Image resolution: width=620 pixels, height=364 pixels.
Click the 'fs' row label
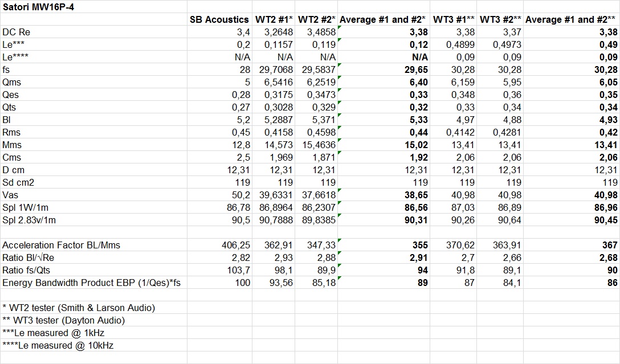(6, 70)
